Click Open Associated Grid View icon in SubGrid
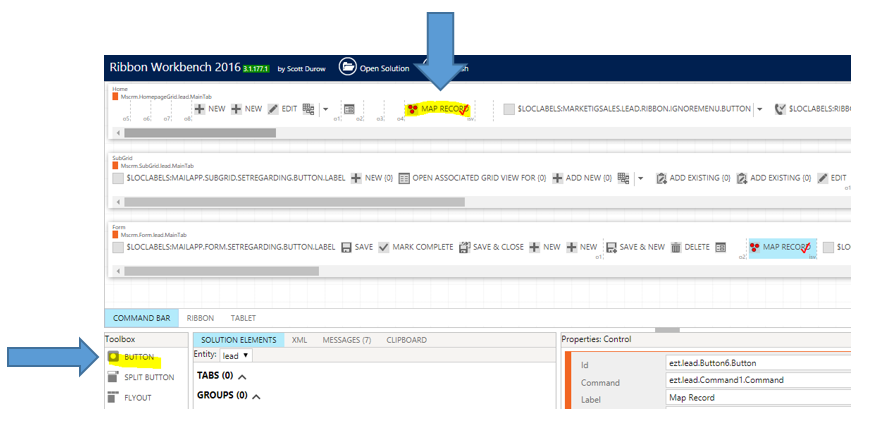 404,178
